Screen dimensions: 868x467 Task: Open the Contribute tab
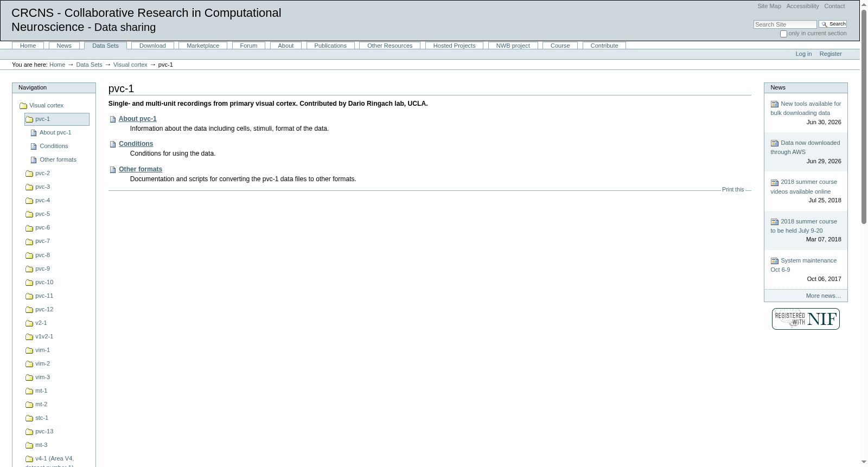click(604, 46)
